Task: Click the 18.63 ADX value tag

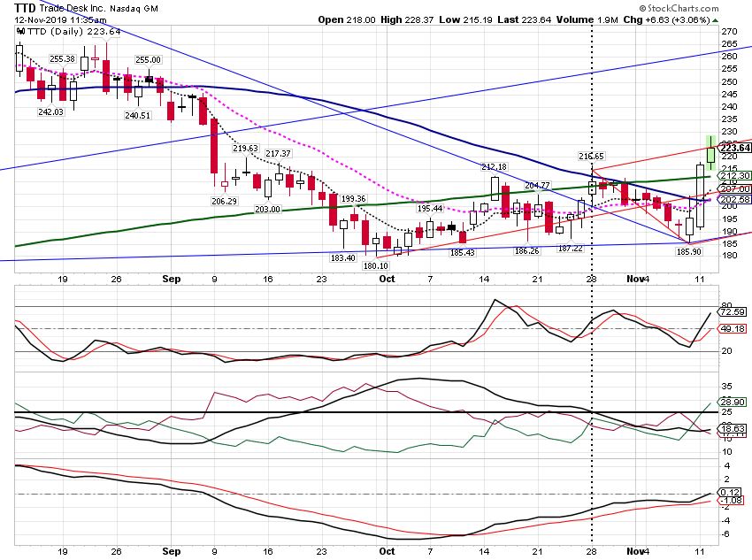Action: point(733,429)
